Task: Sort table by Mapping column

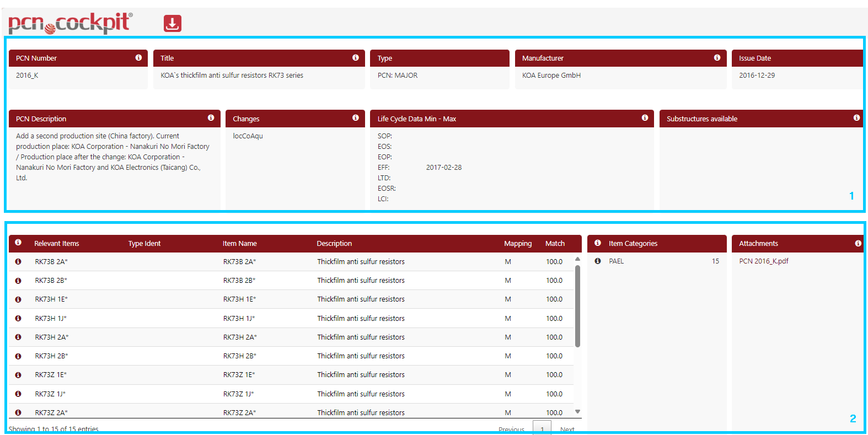Action: [518, 243]
